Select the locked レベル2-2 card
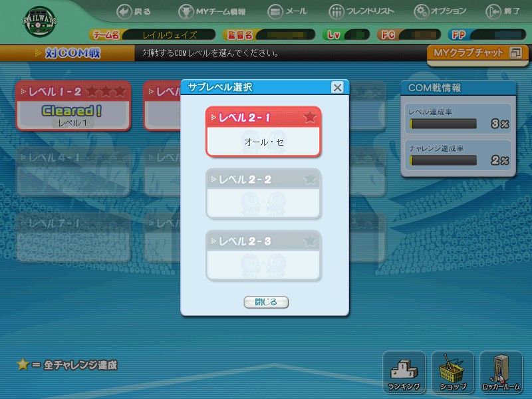Viewport: 532px width, 399px height. [x=263, y=194]
